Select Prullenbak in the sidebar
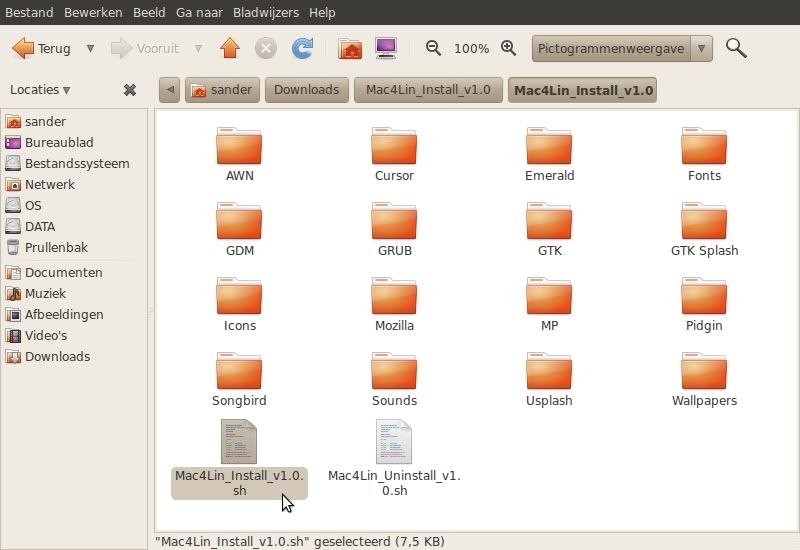Viewport: 800px width, 550px height. pos(56,247)
